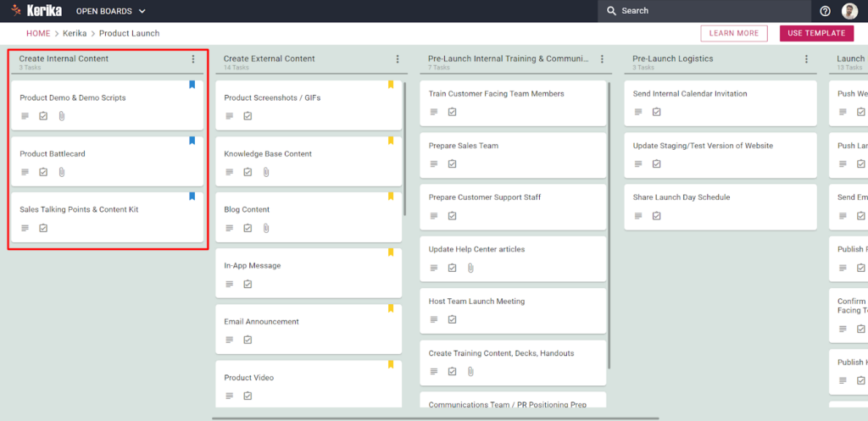Click the Kerika logo
The height and width of the screenshot is (421, 868).
click(x=36, y=10)
